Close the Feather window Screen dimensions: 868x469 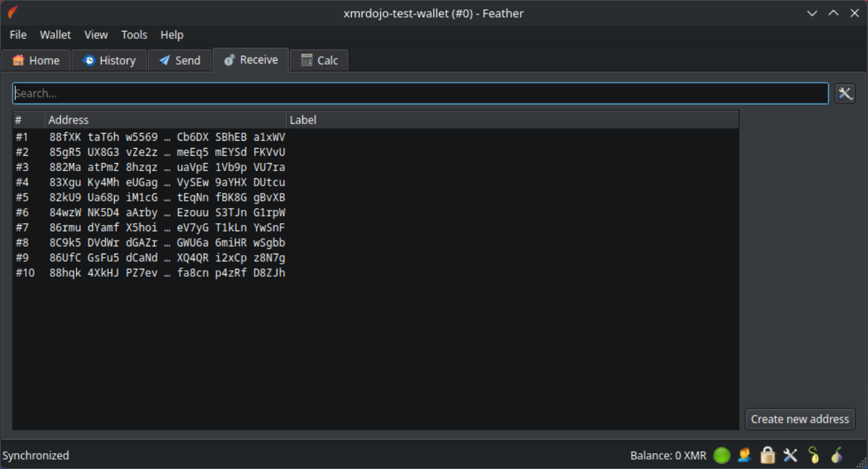pos(854,13)
